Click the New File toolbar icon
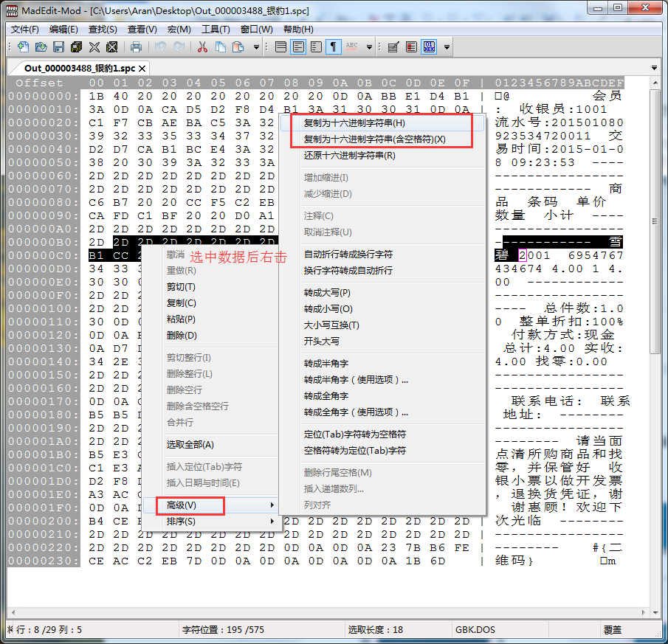 [x=24, y=46]
